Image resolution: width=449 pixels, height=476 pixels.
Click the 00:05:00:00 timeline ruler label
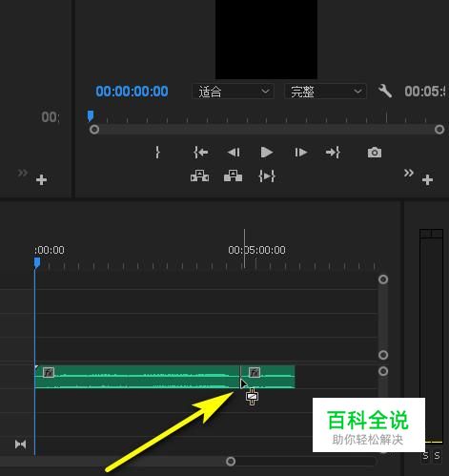pyautogui.click(x=256, y=250)
